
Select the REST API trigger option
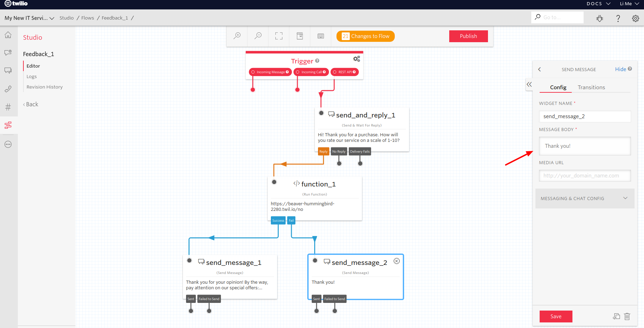tap(345, 72)
